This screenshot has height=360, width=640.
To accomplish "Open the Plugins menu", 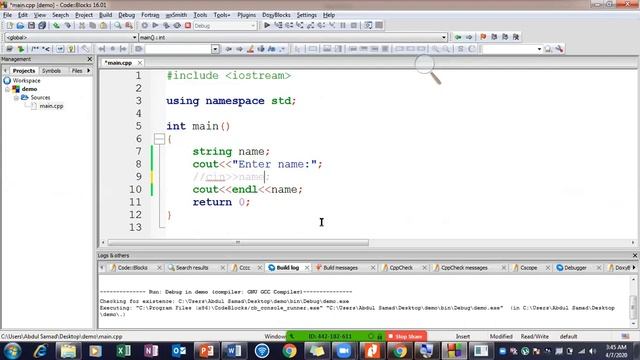I will click(247, 15).
